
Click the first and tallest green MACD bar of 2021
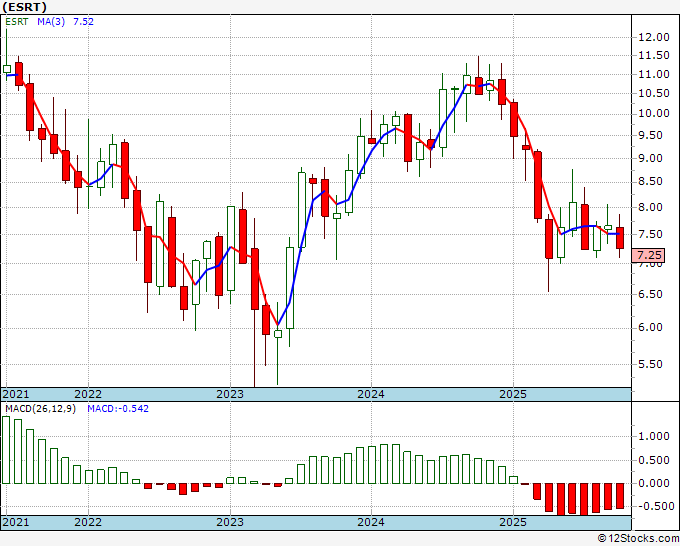(x=6, y=450)
